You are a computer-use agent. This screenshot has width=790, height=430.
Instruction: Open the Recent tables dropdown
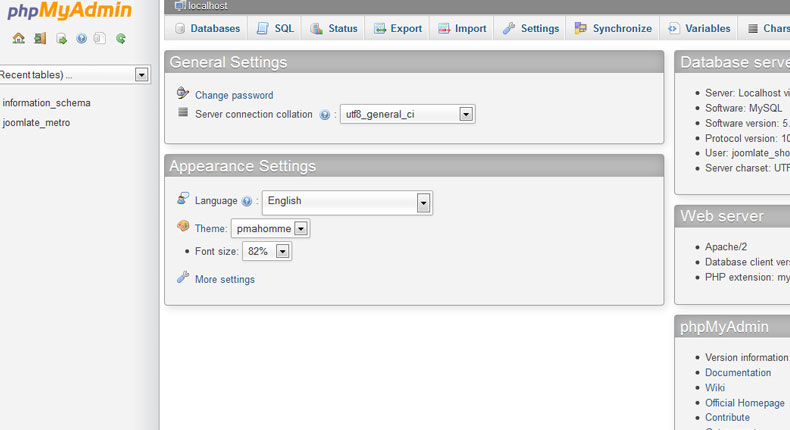pos(141,75)
